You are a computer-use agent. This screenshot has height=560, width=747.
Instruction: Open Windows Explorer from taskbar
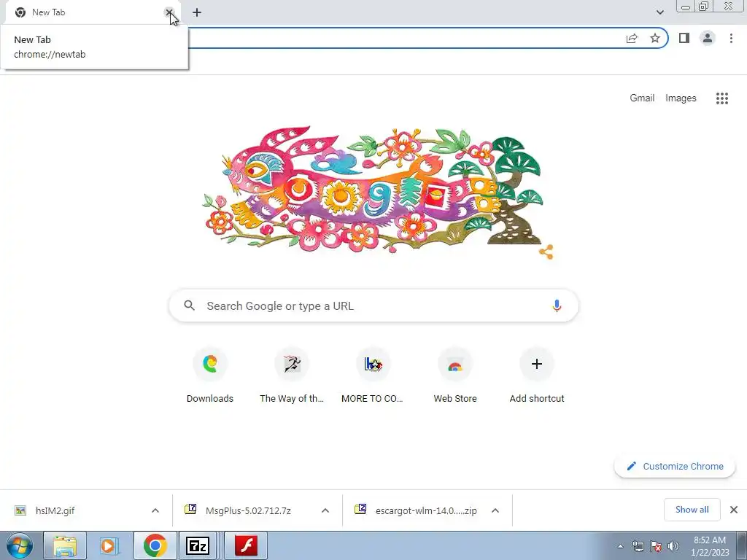tap(65, 545)
